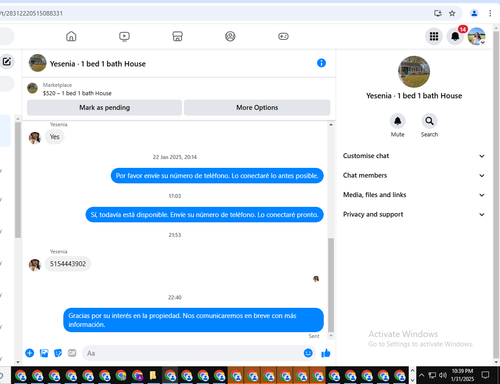Expand Chat members section
500x384 pixels.
click(413, 175)
